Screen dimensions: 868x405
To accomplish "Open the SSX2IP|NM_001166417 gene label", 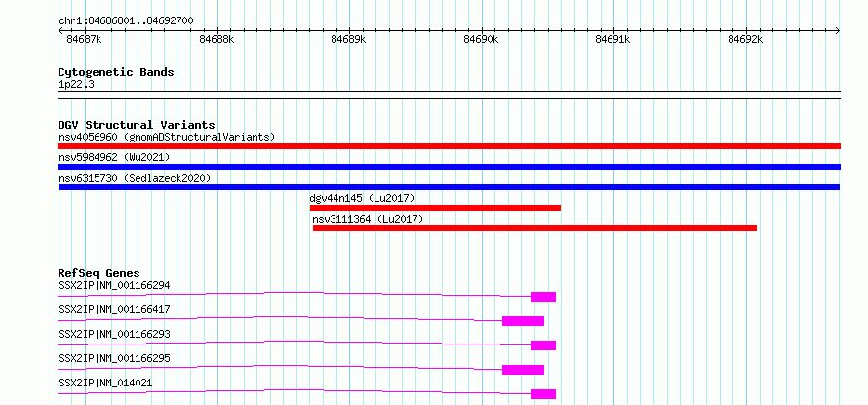I will click(x=114, y=309).
